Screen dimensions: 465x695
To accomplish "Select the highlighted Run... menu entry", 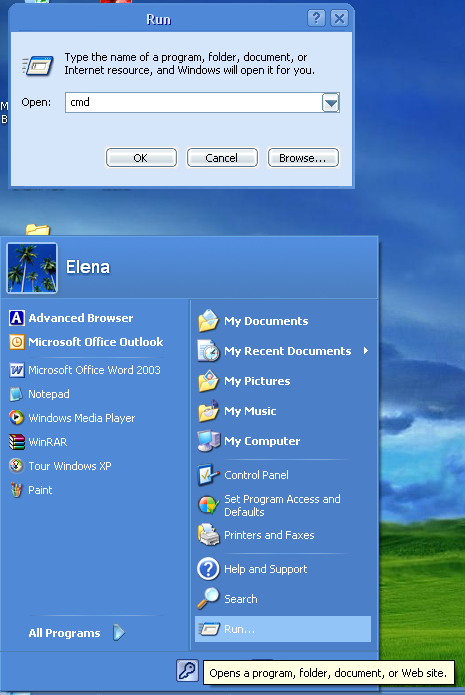I will [283, 629].
